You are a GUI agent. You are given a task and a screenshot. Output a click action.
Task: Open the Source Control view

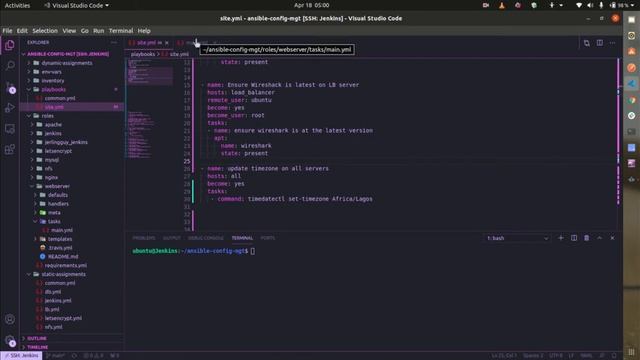coord(10,87)
